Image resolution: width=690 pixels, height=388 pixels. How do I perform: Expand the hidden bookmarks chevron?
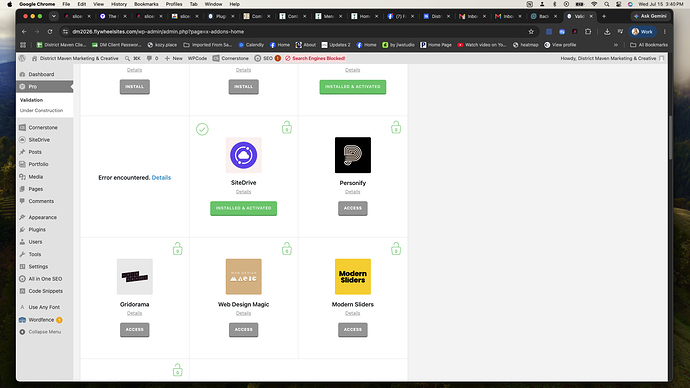[616, 45]
